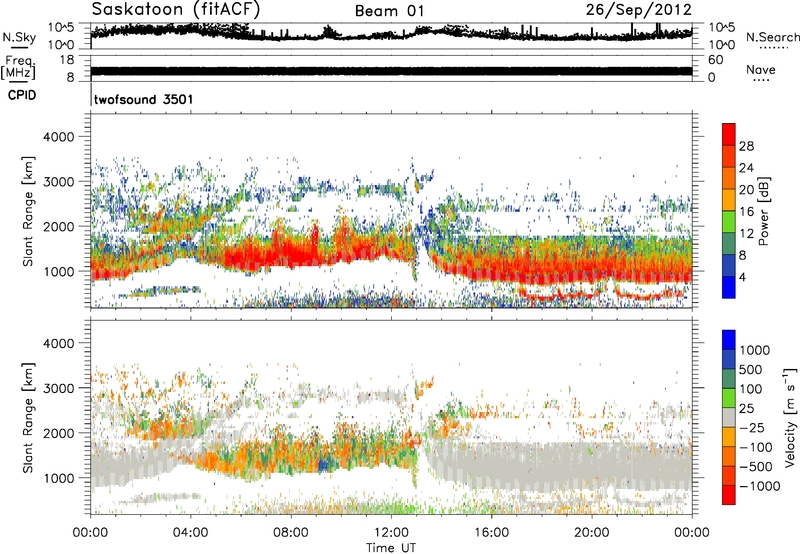Click Velocity colorbar tick '-1000'
This screenshot has width=800, height=554.
(x=759, y=486)
